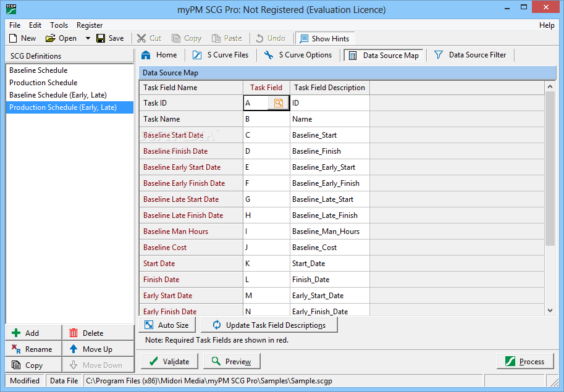Screen dimensions: 564x392
Task: Click the Home house icon
Action: coord(146,55)
